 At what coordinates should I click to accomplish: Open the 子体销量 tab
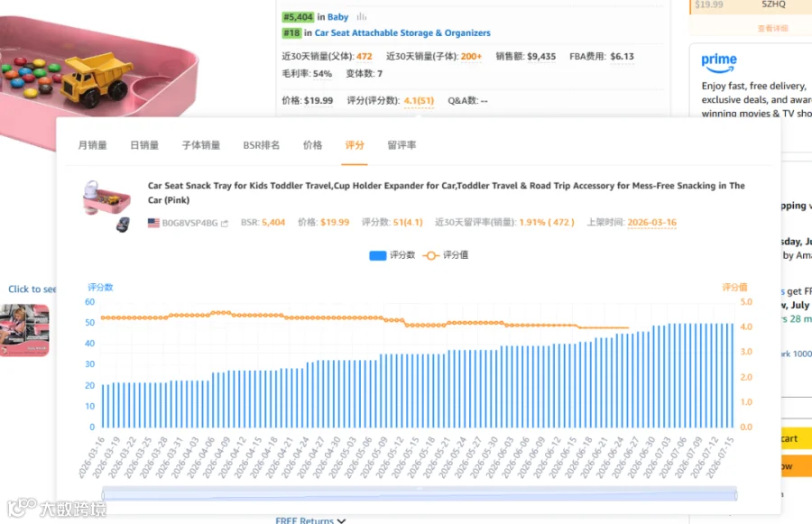(x=201, y=145)
